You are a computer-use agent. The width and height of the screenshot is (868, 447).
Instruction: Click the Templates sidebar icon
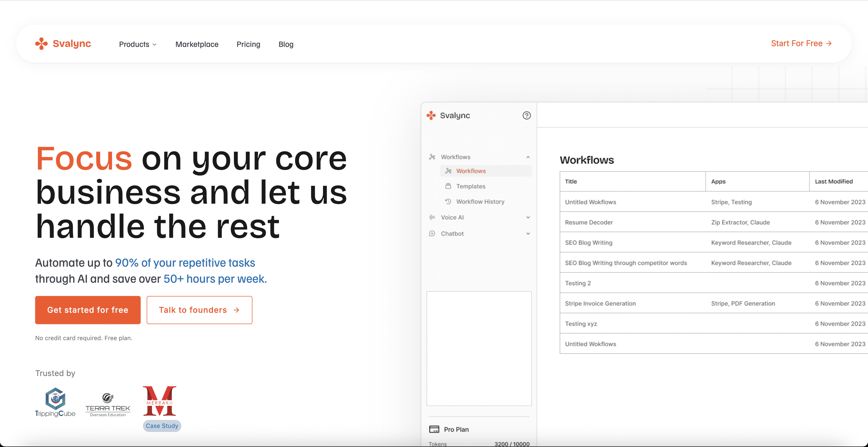448,186
